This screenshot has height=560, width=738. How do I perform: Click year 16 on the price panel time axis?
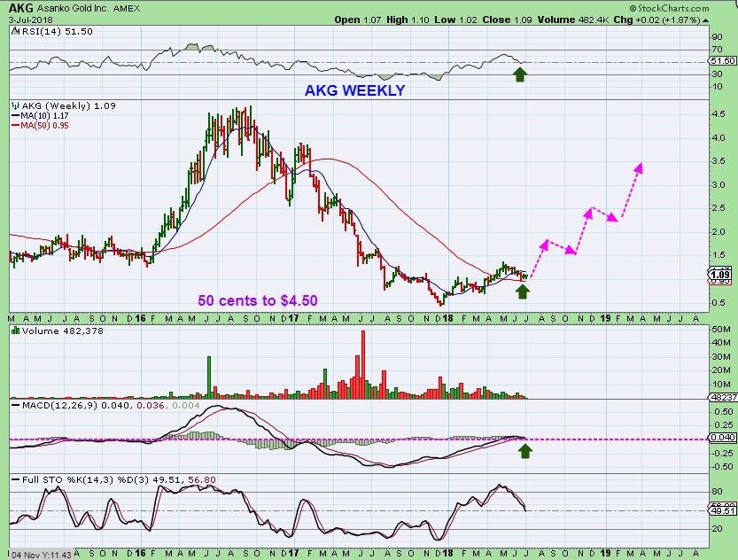point(140,319)
